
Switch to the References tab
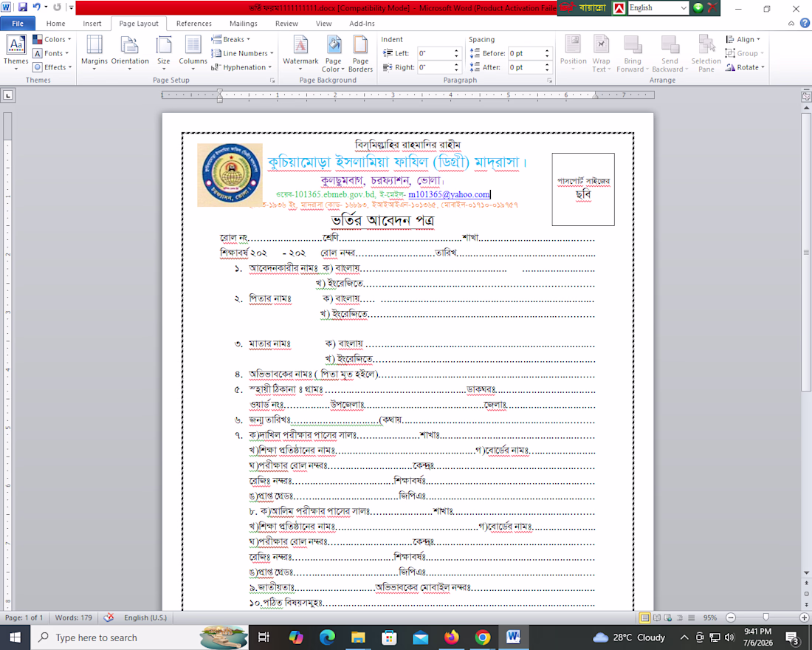tap(193, 24)
